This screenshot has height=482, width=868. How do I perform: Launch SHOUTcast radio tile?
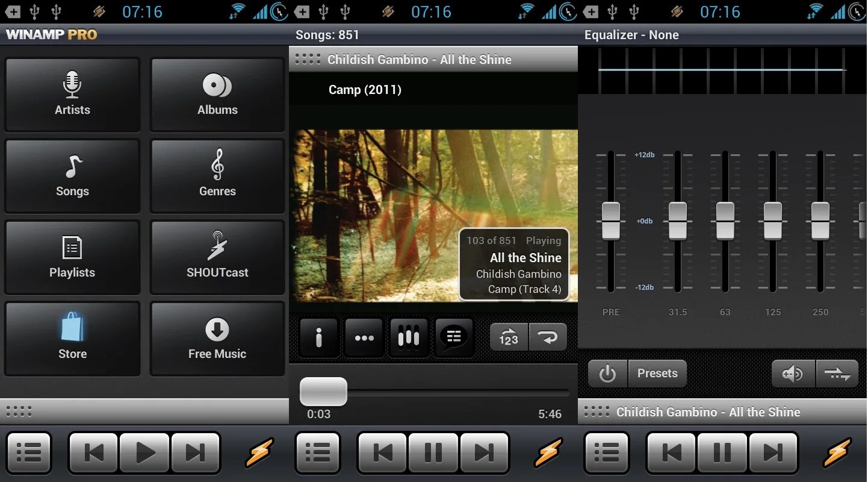217,257
